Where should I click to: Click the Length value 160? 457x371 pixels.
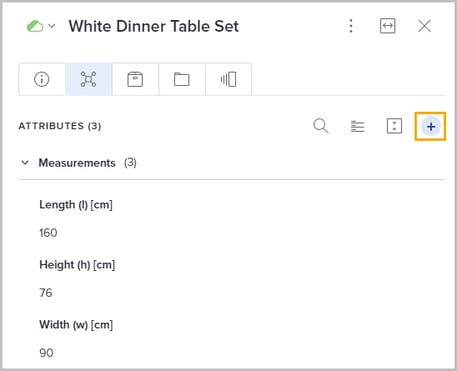(48, 233)
